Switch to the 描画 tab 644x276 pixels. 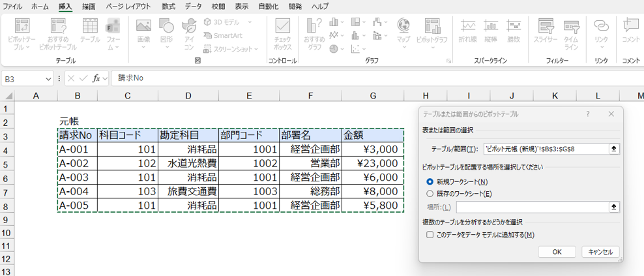[x=88, y=7]
